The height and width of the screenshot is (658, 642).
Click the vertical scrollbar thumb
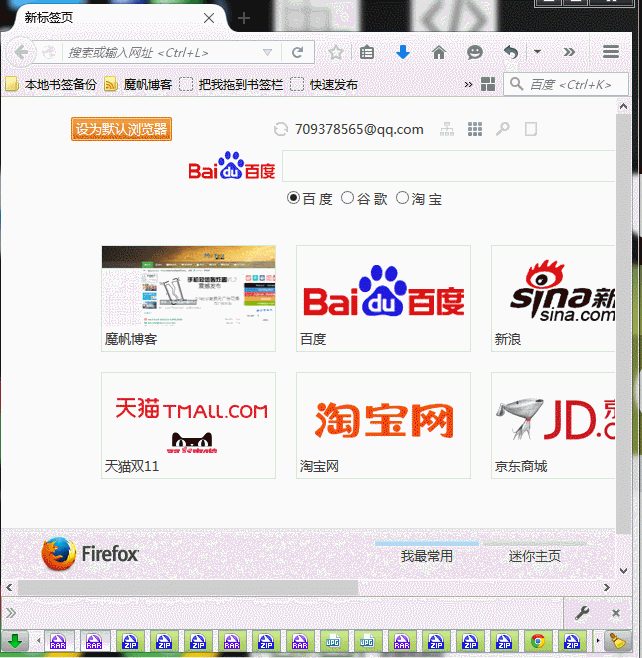(x=624, y=323)
